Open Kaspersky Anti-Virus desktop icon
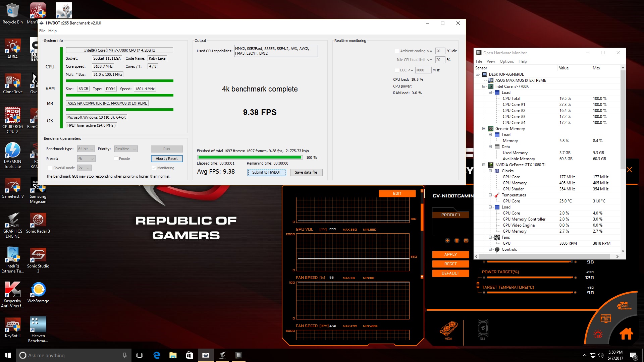Image resolution: width=644 pixels, height=362 pixels. [x=13, y=295]
